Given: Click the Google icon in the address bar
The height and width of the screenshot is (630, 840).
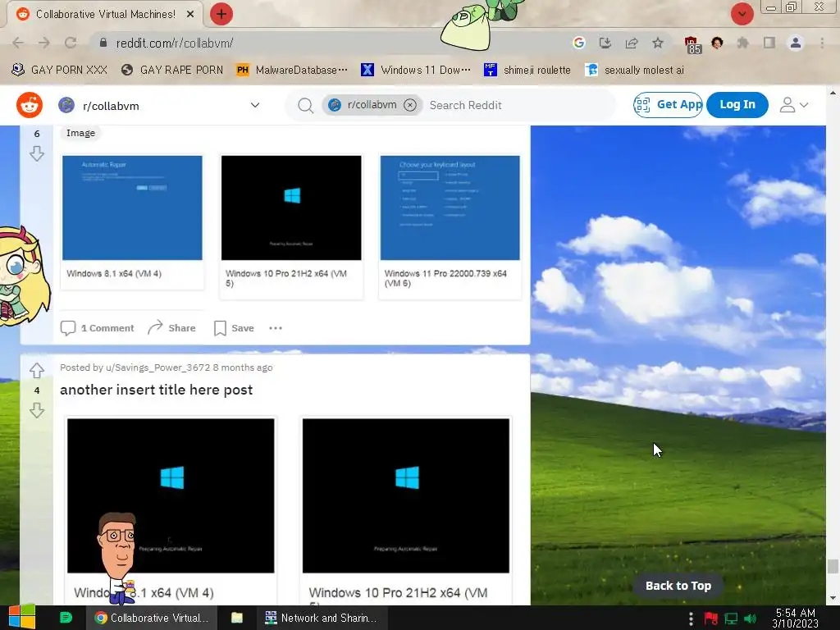Looking at the screenshot, I should 578,43.
